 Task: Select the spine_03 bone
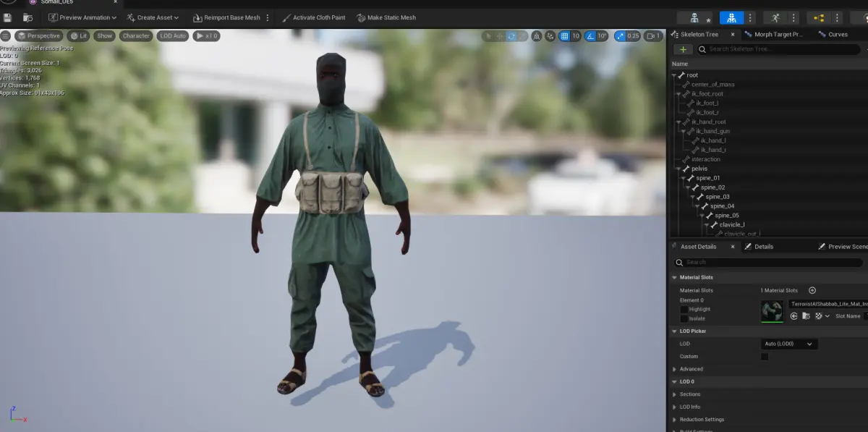pos(717,197)
